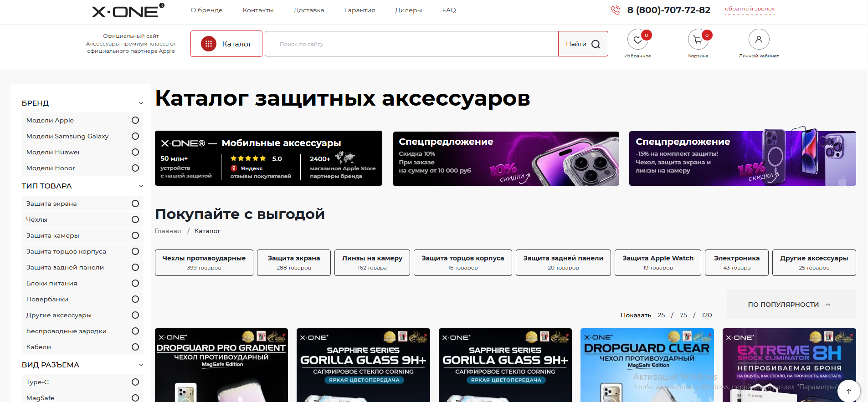868x402 pixels.
Task: Click the Каталог button
Action: (226, 44)
